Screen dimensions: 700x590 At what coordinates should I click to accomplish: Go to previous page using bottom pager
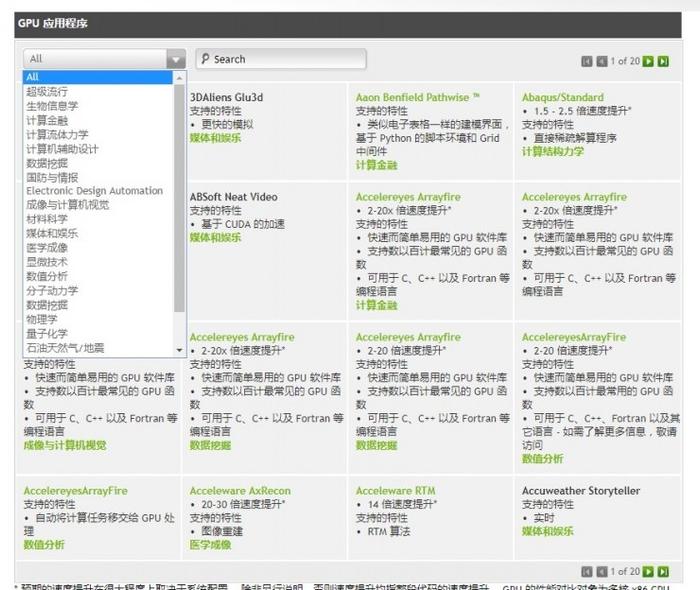pos(602,572)
